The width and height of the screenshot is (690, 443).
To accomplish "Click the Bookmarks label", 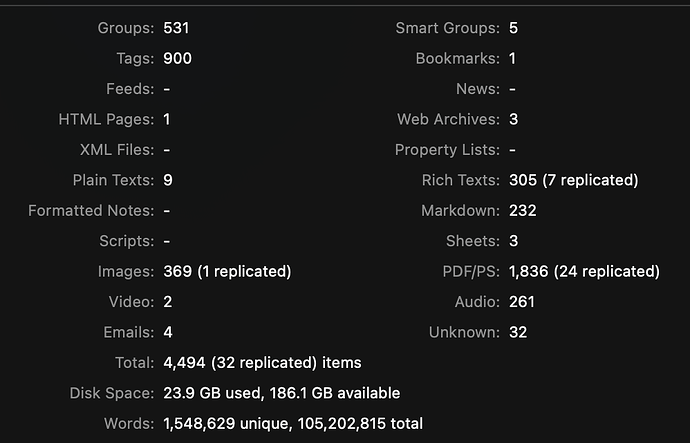I will 458,59.
